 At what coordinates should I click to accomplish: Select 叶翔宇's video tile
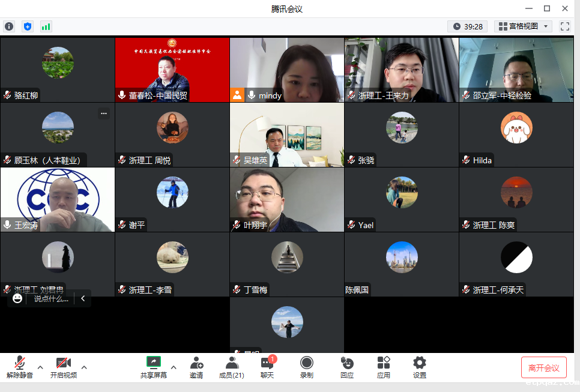(286, 199)
